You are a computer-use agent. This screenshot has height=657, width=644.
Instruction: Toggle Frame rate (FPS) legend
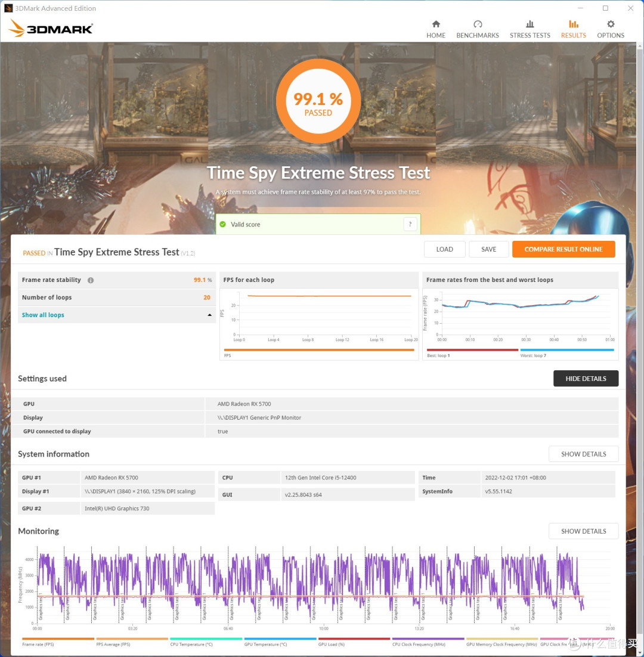58,642
